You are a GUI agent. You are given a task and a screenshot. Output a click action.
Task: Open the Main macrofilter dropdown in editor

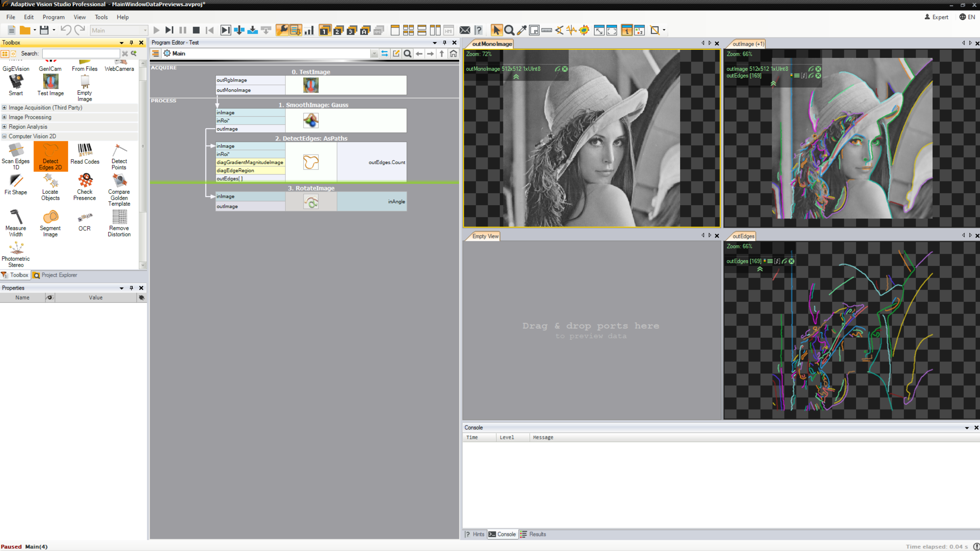(374, 54)
